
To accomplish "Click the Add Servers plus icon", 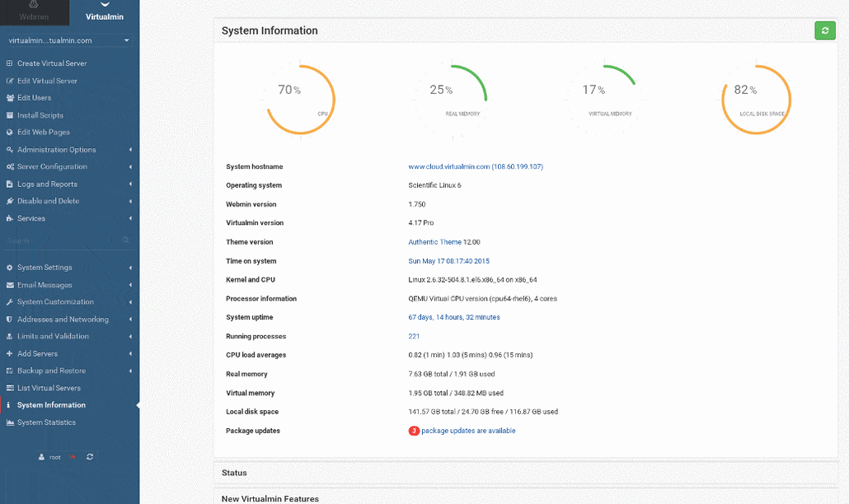I will (9, 353).
